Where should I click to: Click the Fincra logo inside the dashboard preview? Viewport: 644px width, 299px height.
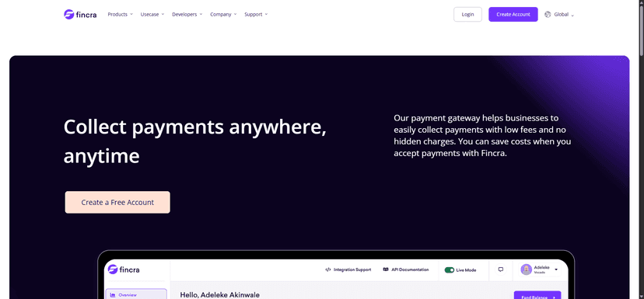(x=124, y=269)
